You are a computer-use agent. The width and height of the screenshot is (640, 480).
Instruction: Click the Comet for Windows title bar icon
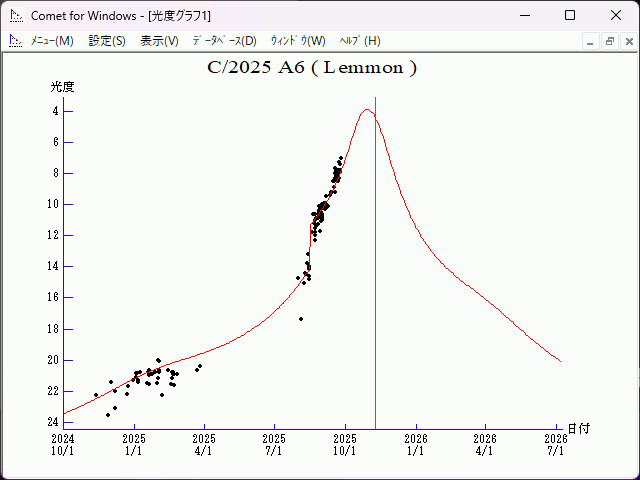[x=15, y=15]
